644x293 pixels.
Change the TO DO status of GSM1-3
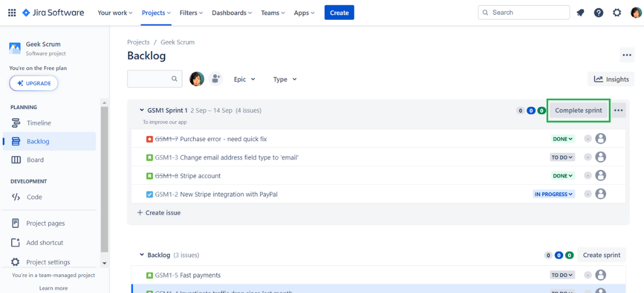pyautogui.click(x=562, y=157)
